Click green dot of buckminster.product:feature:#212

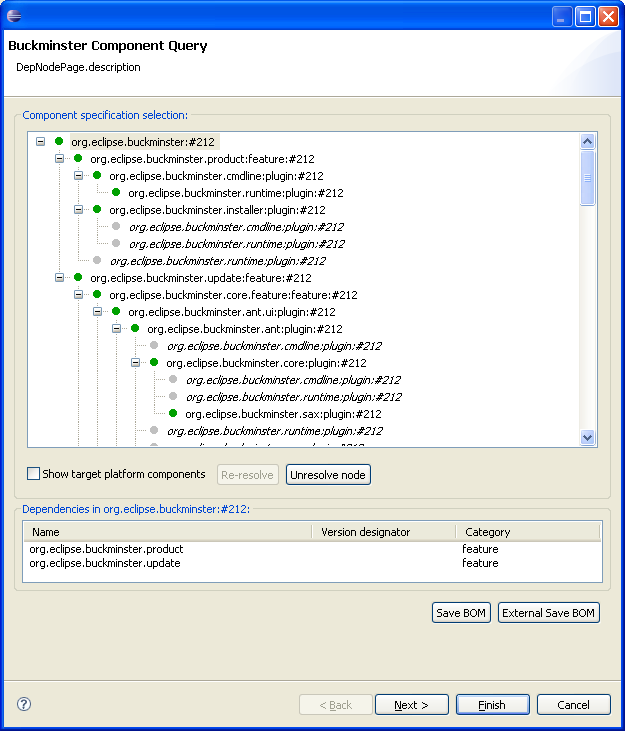click(x=78, y=159)
